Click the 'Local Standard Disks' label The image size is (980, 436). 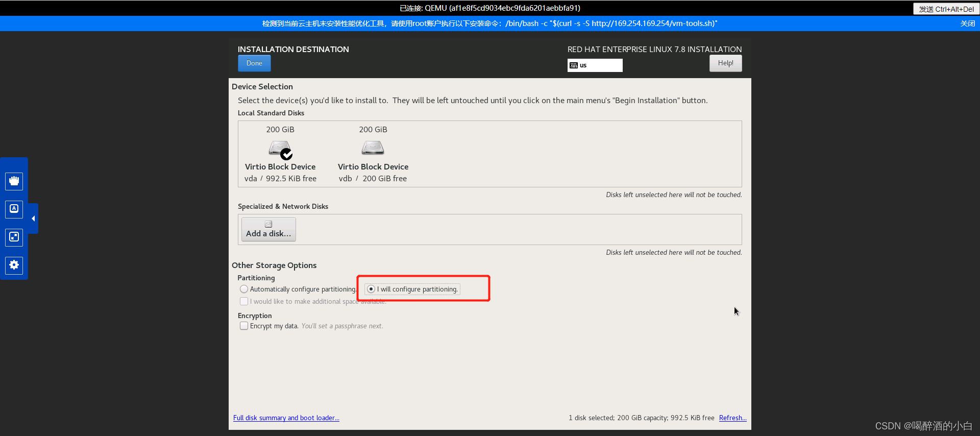tap(271, 113)
